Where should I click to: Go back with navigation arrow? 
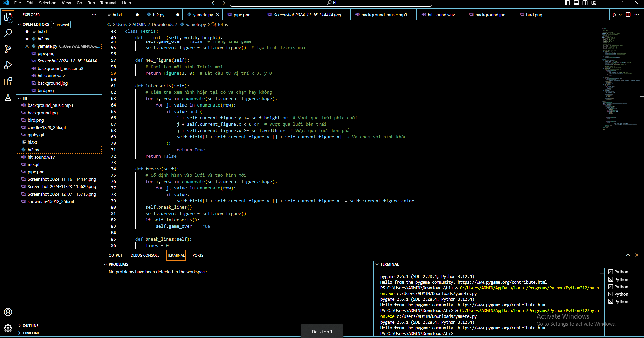pos(214,3)
